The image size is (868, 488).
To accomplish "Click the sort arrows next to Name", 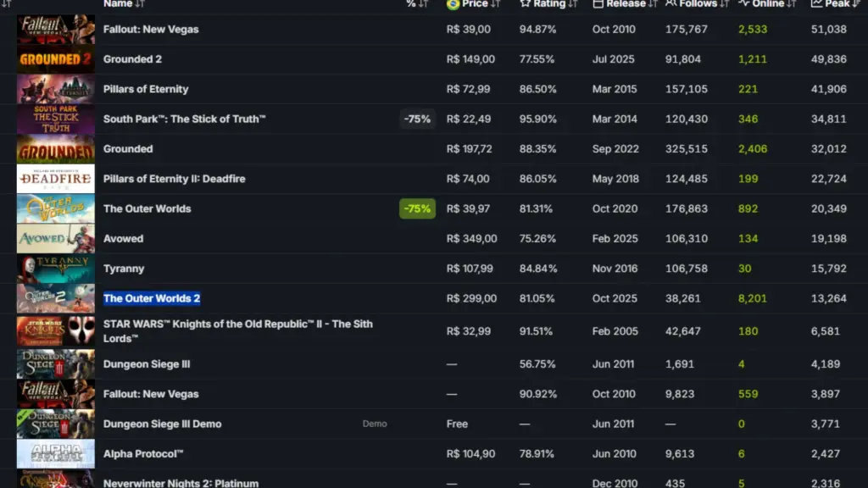I will click(140, 4).
